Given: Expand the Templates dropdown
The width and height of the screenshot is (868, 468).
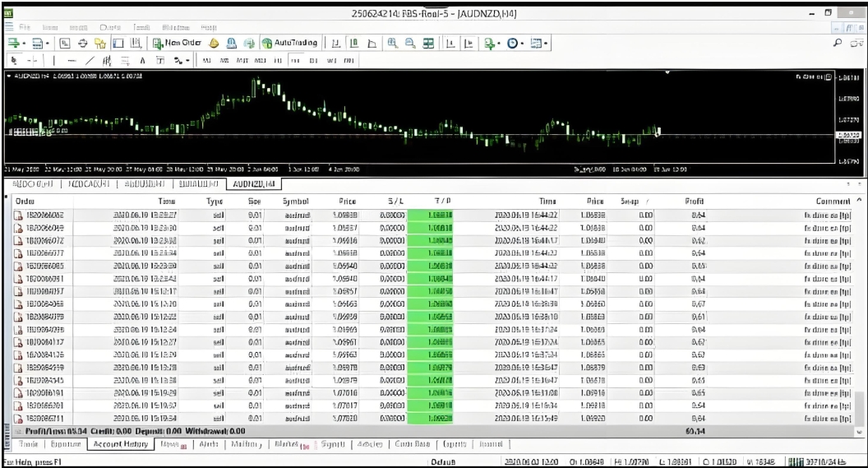Looking at the screenshot, I should 539,43.
